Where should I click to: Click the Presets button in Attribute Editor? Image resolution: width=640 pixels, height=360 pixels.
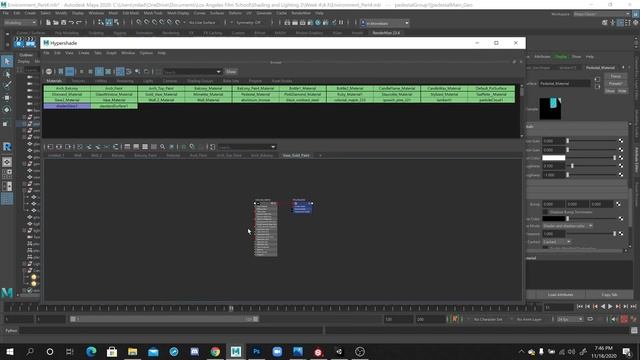(x=616, y=84)
